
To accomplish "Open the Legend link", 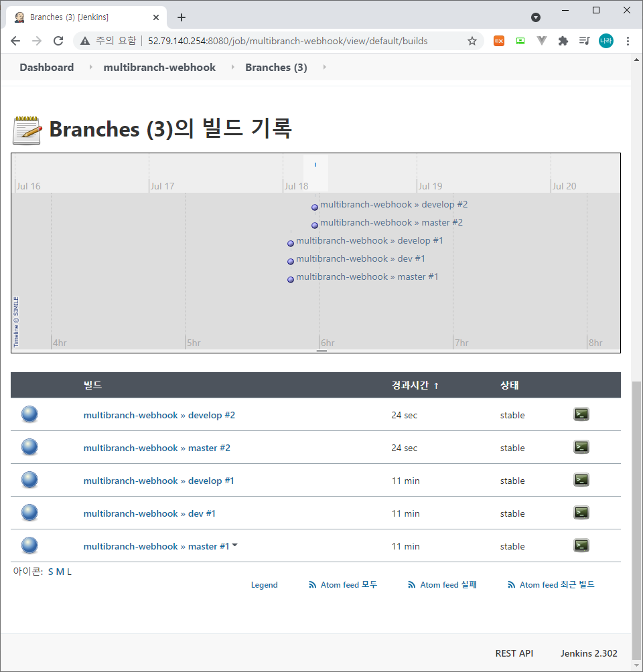I will click(265, 585).
